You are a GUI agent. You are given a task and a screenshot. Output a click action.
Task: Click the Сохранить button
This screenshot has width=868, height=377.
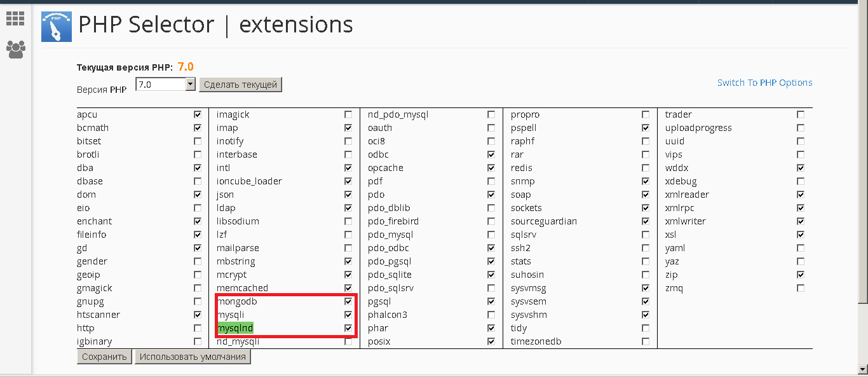click(105, 357)
